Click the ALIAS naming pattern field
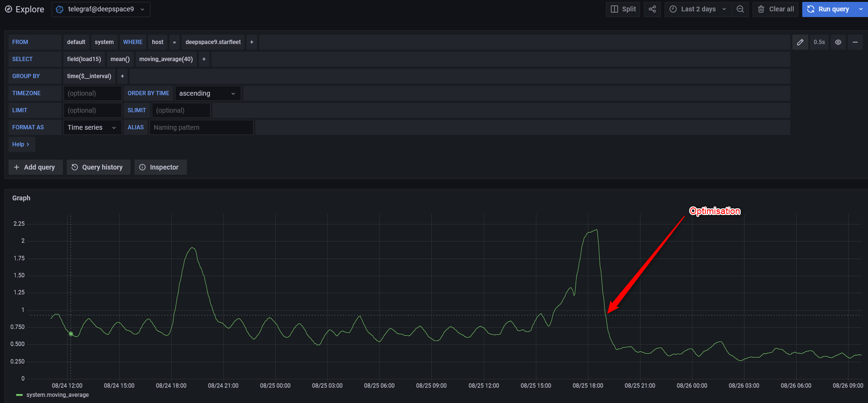This screenshot has width=868, height=403. tap(201, 127)
